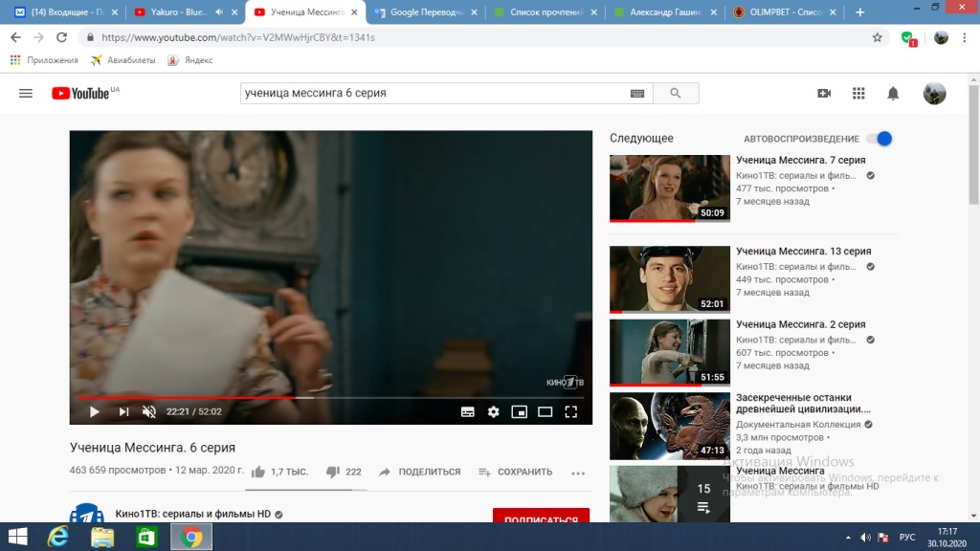Subscribe with the red ПОДПИСАТЬСЯ button
Screen dimensions: 980x551
[x=542, y=516]
